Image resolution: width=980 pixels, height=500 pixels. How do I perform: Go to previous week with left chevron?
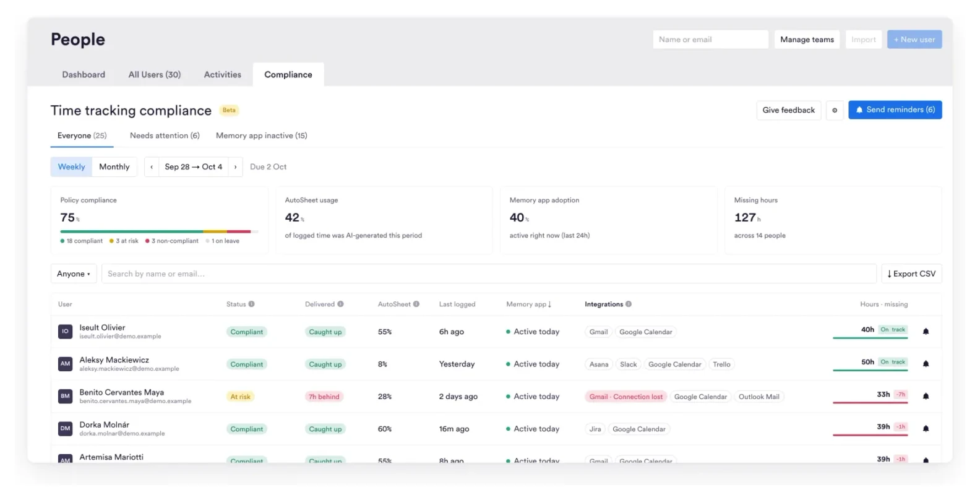[152, 167]
